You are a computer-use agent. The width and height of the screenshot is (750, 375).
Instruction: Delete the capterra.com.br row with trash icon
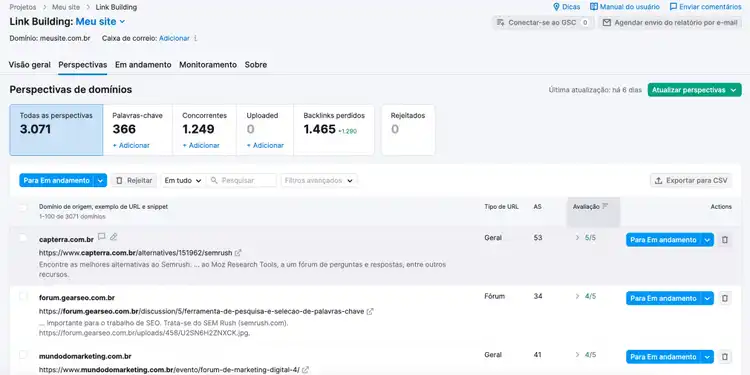tap(725, 240)
